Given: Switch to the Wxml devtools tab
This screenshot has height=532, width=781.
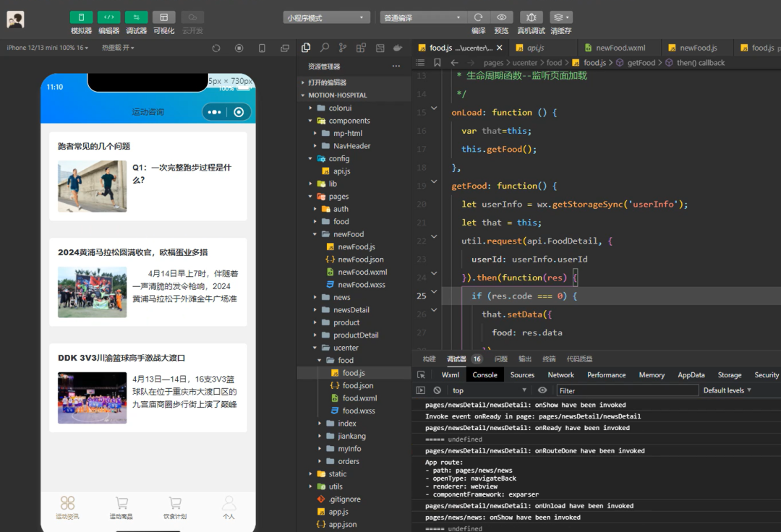Looking at the screenshot, I should tap(451, 374).
